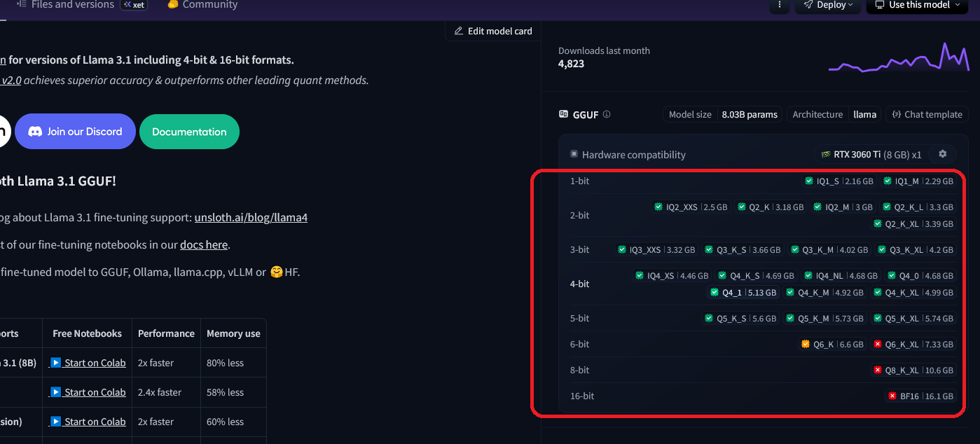Click Start on Colab in 60% less row
This screenshot has height=444, width=980.
[x=88, y=422]
